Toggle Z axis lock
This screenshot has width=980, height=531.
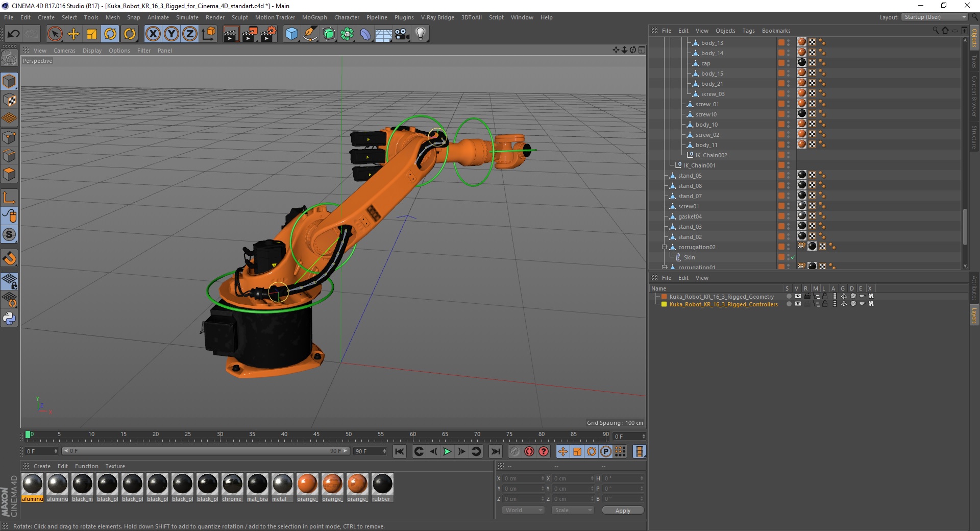pos(190,34)
